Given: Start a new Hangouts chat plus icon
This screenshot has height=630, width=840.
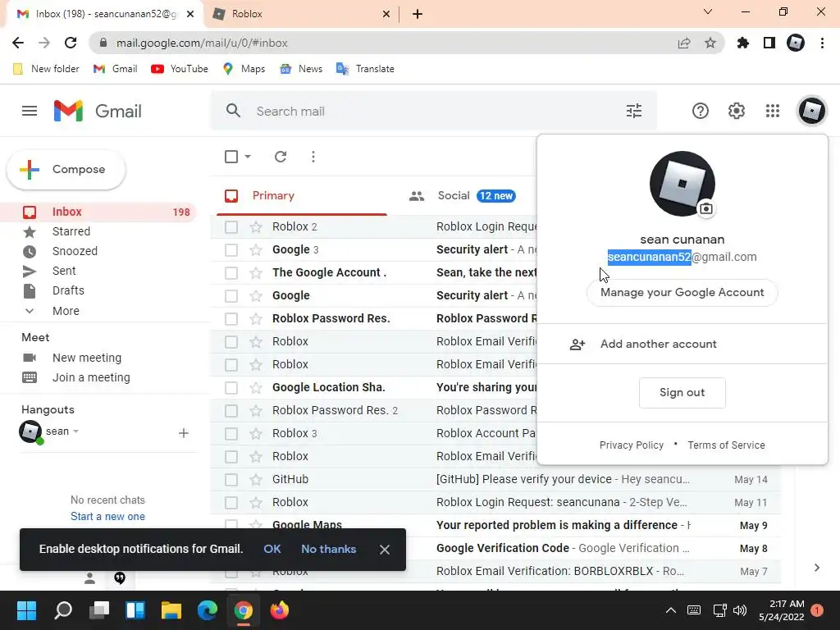Looking at the screenshot, I should (183, 433).
